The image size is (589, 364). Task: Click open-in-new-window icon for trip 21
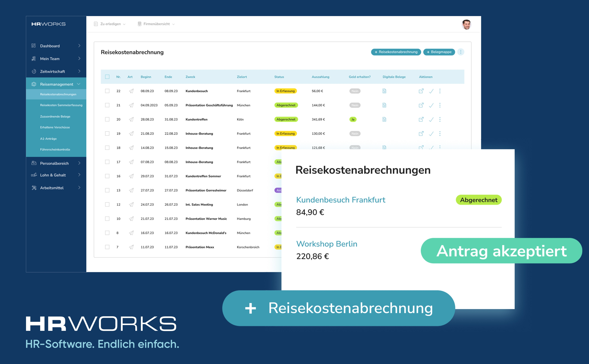421,105
